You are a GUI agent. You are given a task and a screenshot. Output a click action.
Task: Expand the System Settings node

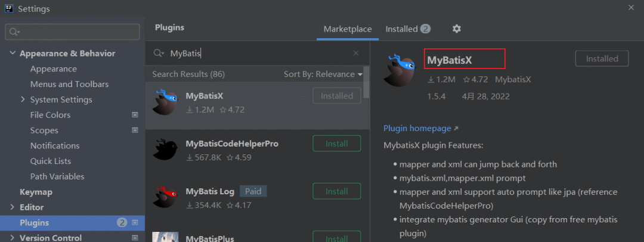click(x=23, y=100)
